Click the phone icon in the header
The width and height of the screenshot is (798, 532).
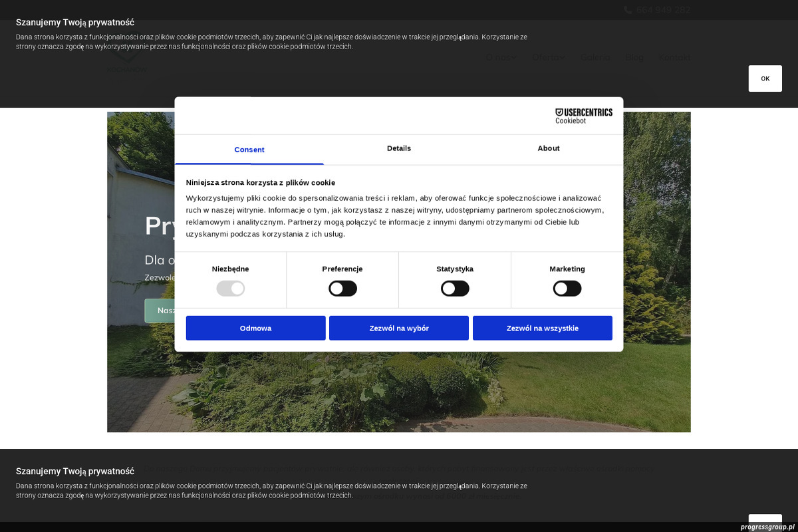pos(628,10)
